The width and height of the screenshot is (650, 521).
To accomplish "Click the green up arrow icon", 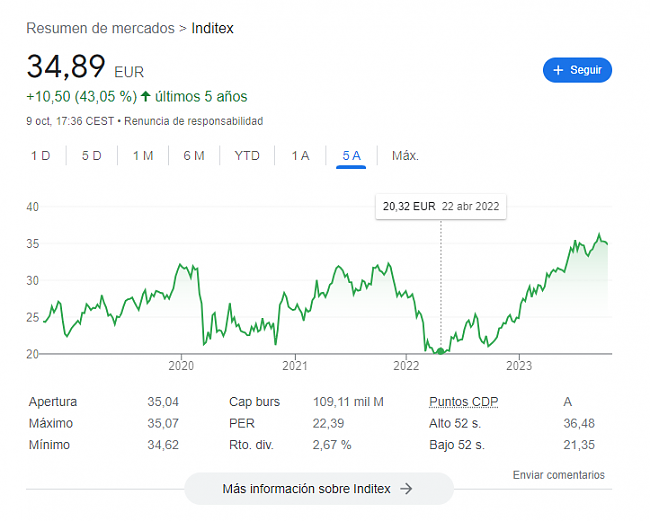I will pos(146,97).
